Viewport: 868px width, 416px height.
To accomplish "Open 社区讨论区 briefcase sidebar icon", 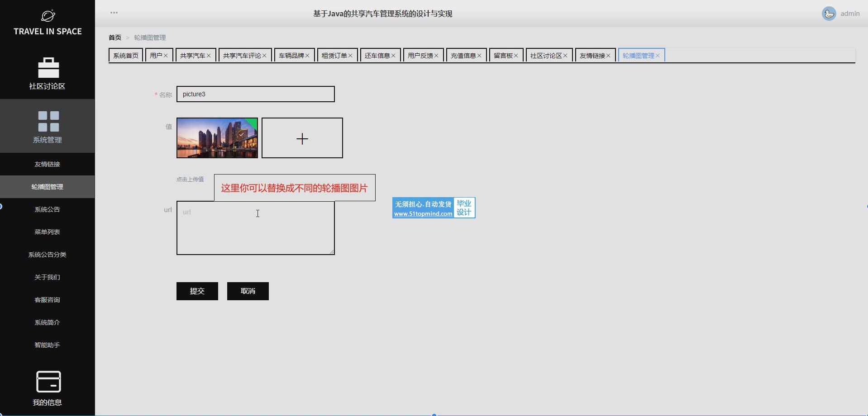I will click(x=48, y=68).
